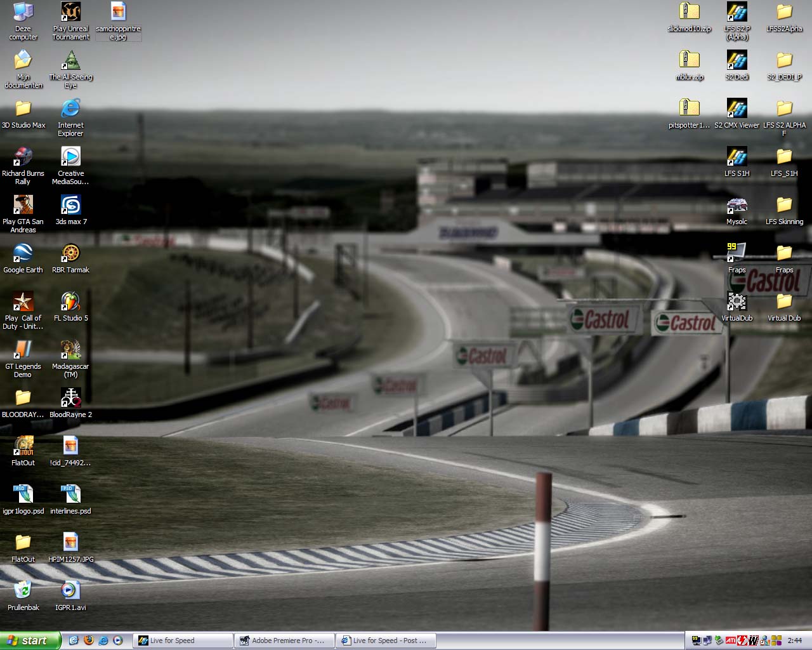This screenshot has height=650, width=812.
Task: Switch to the Live for Speed taskbar window
Action: click(x=183, y=640)
